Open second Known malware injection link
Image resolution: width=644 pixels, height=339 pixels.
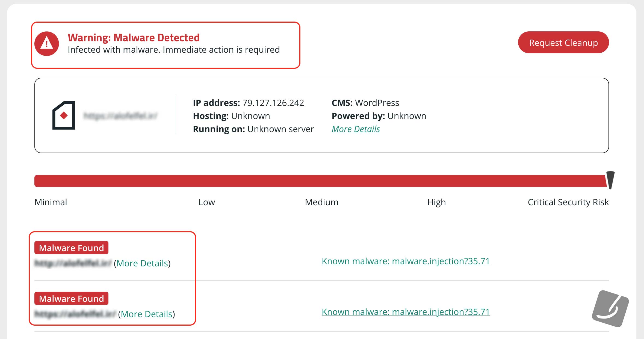(406, 312)
